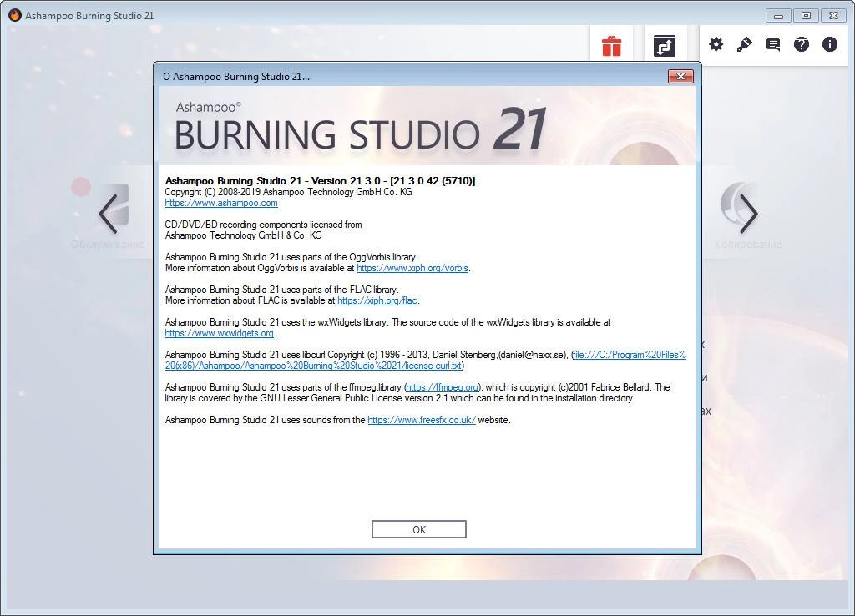Click the red gift box icon
The image size is (855, 616).
coord(611,46)
